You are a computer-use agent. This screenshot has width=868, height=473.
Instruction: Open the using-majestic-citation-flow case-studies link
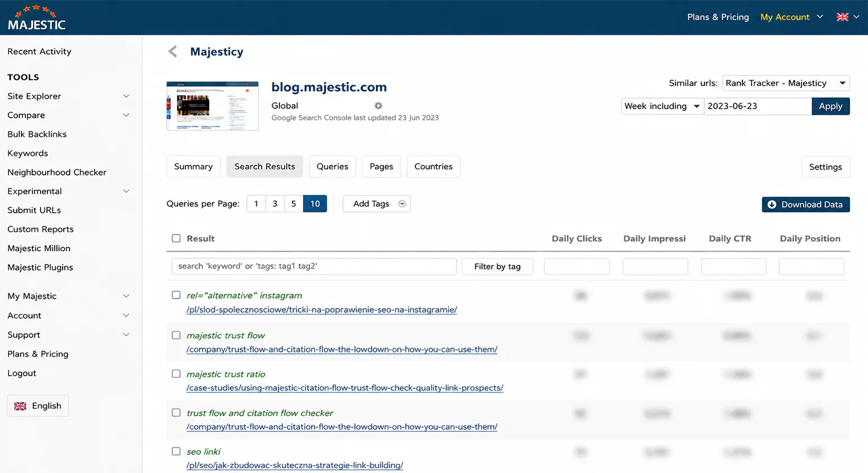pos(345,388)
